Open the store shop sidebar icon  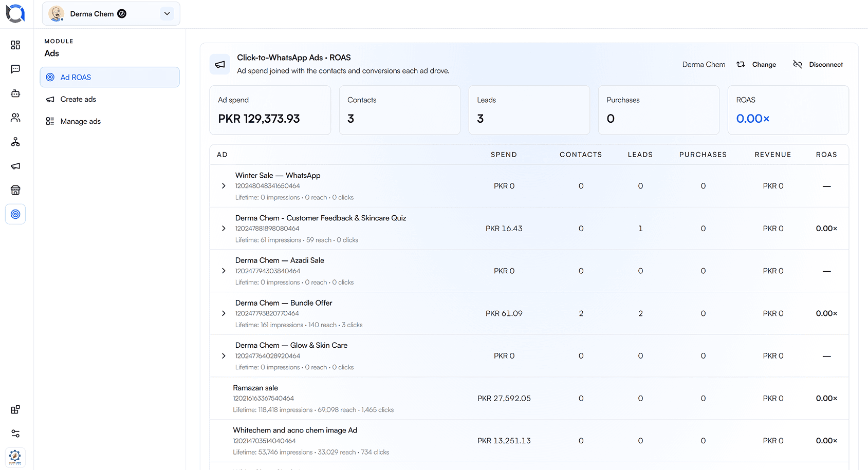click(15, 190)
